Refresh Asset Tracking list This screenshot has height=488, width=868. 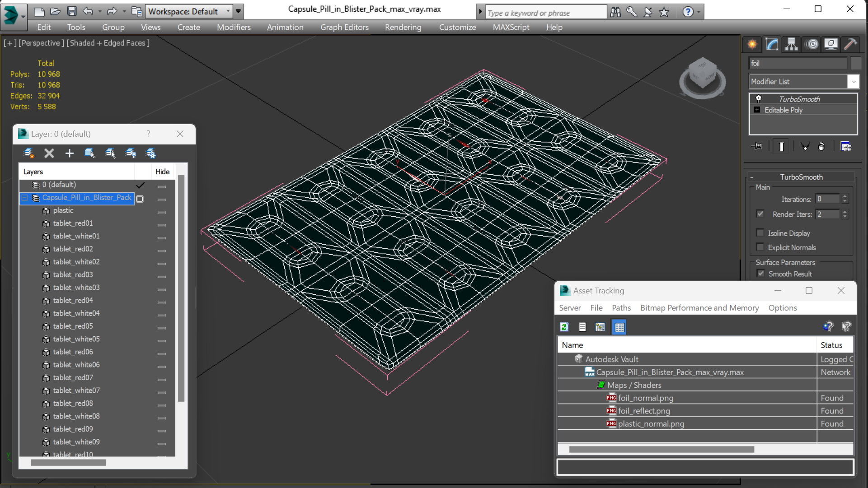[x=564, y=327]
